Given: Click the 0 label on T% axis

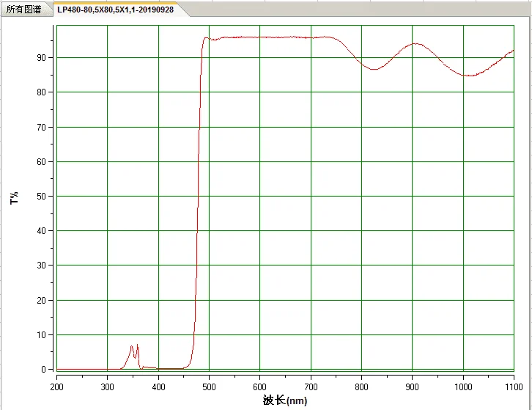Looking at the screenshot, I should click(43, 369).
